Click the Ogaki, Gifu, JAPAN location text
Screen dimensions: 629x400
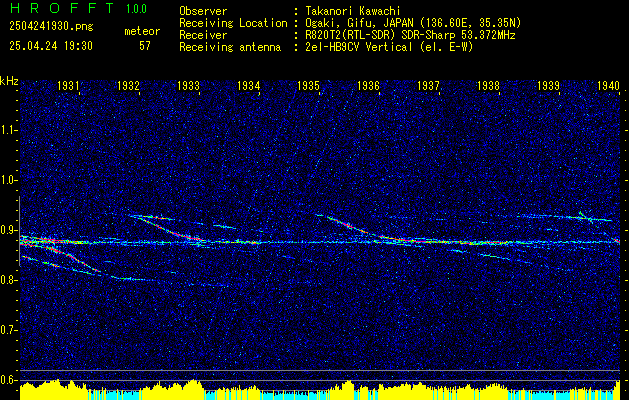click(413, 23)
